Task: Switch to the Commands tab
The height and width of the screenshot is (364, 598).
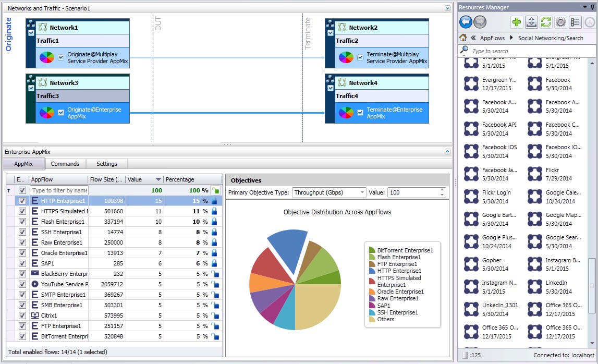Action: pyautogui.click(x=65, y=163)
